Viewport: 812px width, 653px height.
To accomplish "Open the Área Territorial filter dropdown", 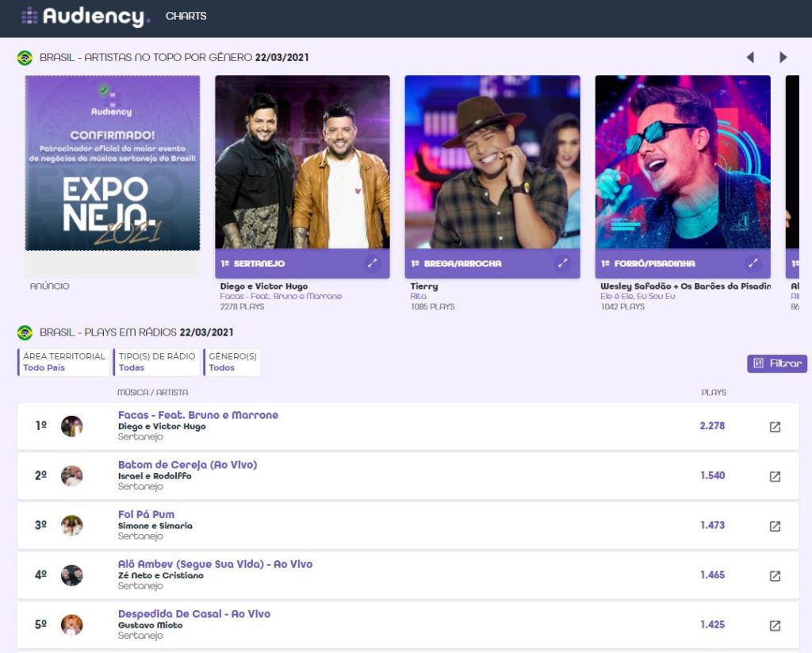I will tap(63, 362).
